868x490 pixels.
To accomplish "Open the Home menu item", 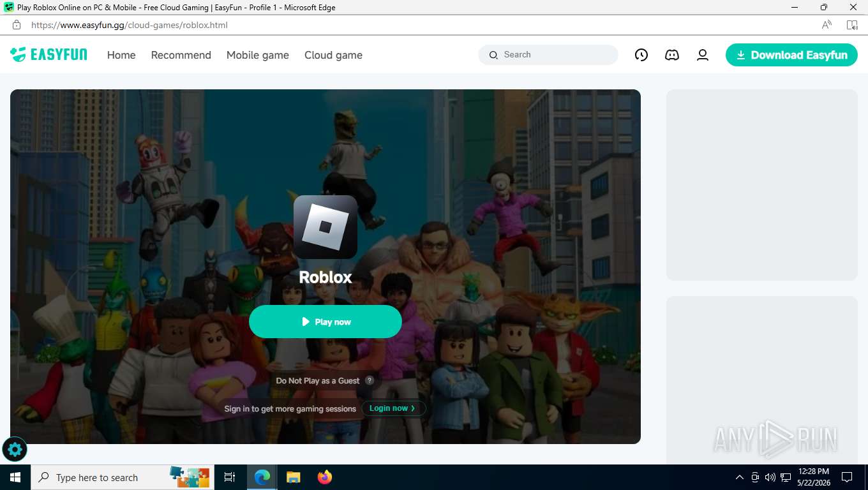I will 121,55.
